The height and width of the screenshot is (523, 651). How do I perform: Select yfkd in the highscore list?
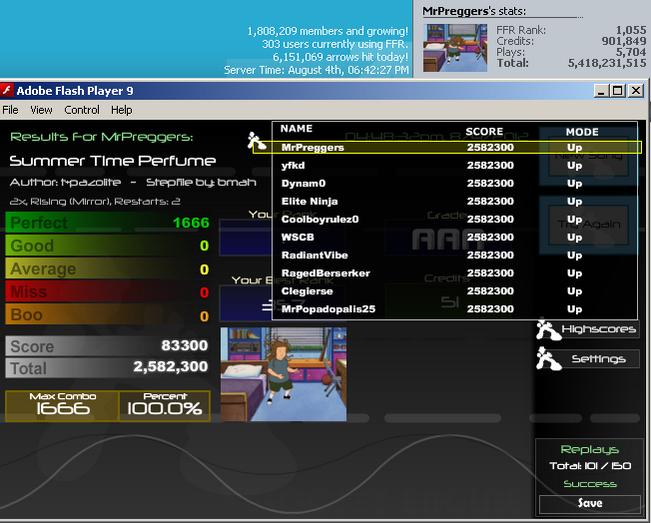point(455,165)
